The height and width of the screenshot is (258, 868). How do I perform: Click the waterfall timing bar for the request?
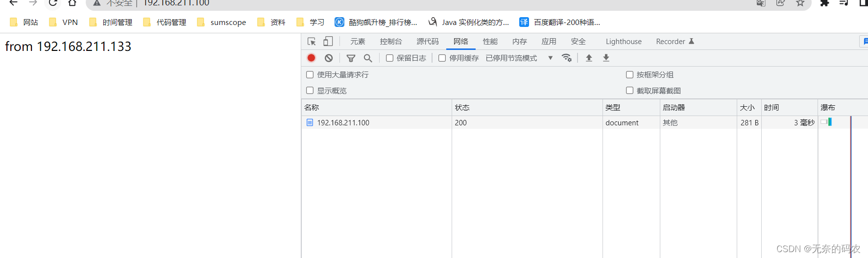(x=826, y=122)
